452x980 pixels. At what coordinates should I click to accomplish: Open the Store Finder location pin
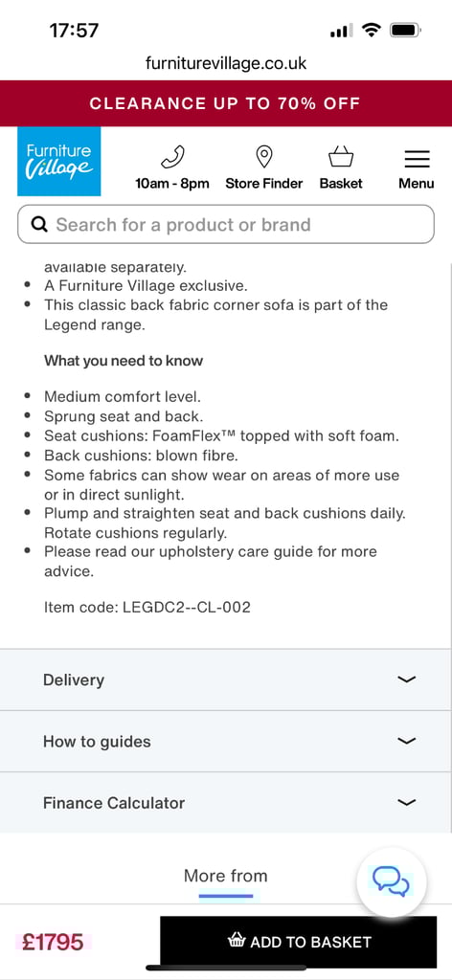coord(263,157)
